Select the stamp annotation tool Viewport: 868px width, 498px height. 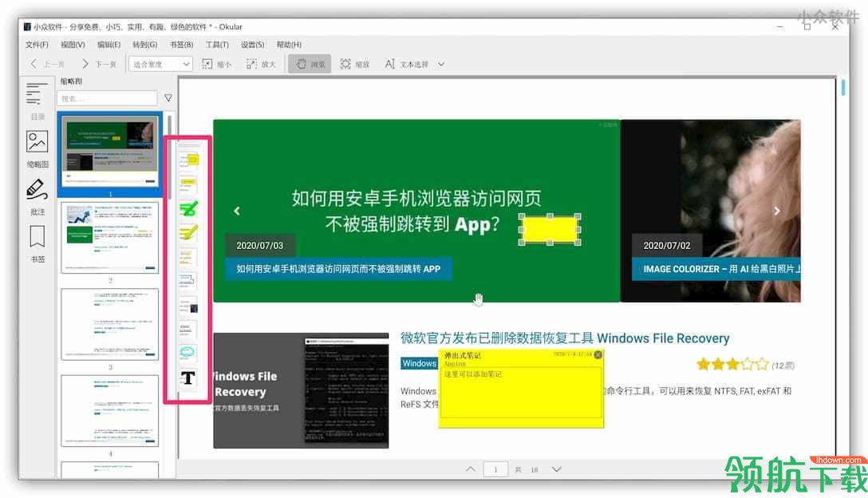189,305
